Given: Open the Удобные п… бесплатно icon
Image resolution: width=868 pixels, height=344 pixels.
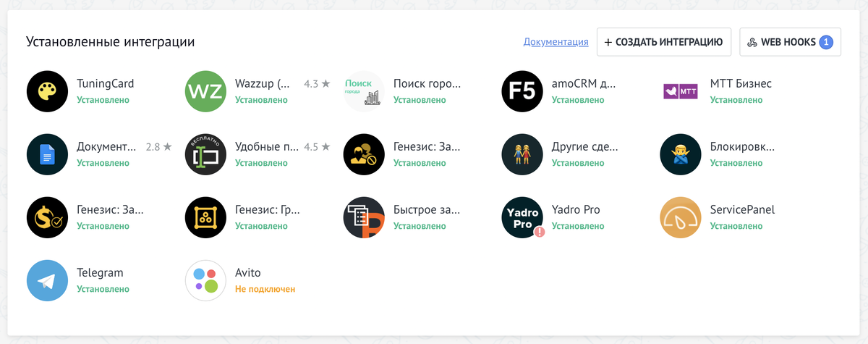Looking at the screenshot, I should coord(205,154).
